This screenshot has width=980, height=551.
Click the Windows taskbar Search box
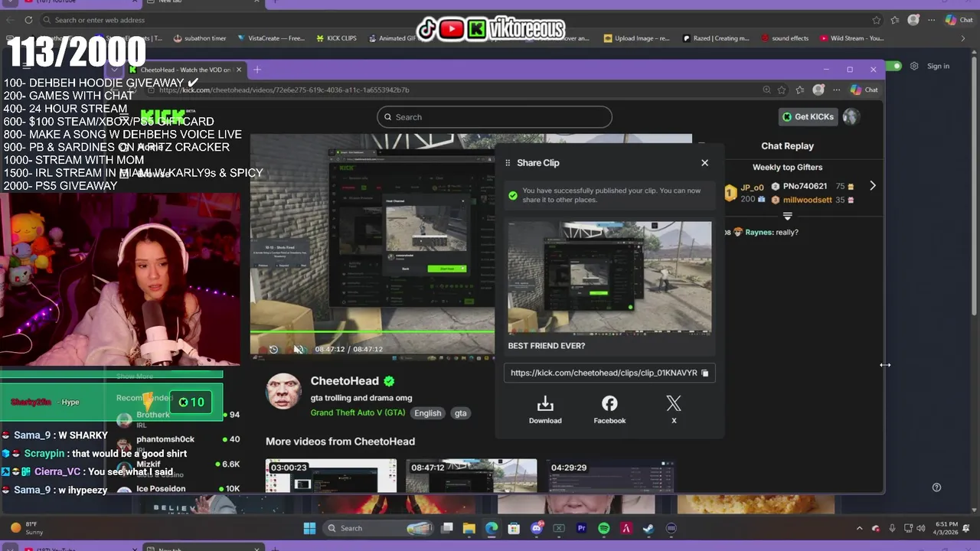tap(378, 528)
